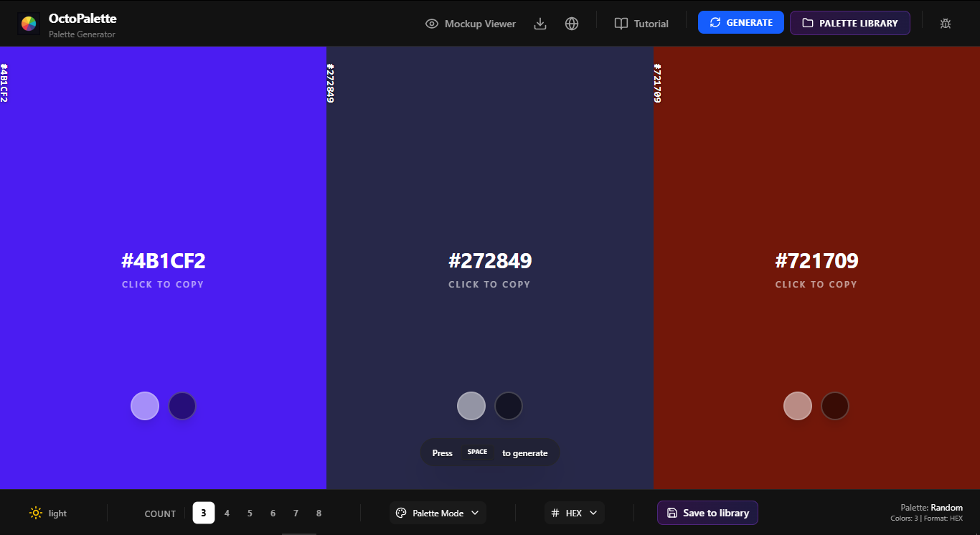Set color count to 5

click(250, 513)
